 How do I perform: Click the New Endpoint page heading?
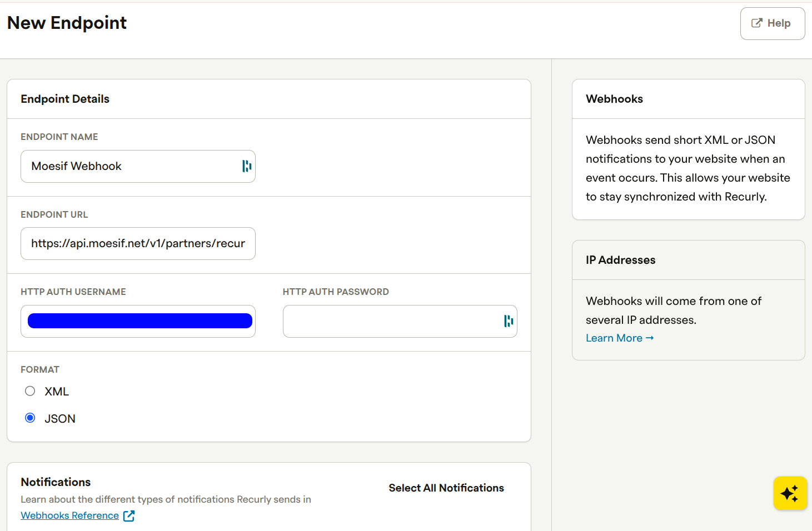point(67,23)
